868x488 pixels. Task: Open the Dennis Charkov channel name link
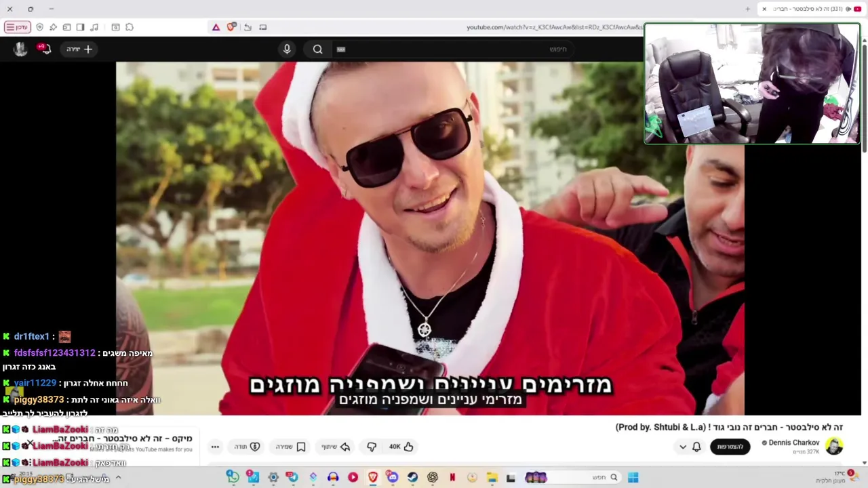tap(793, 443)
